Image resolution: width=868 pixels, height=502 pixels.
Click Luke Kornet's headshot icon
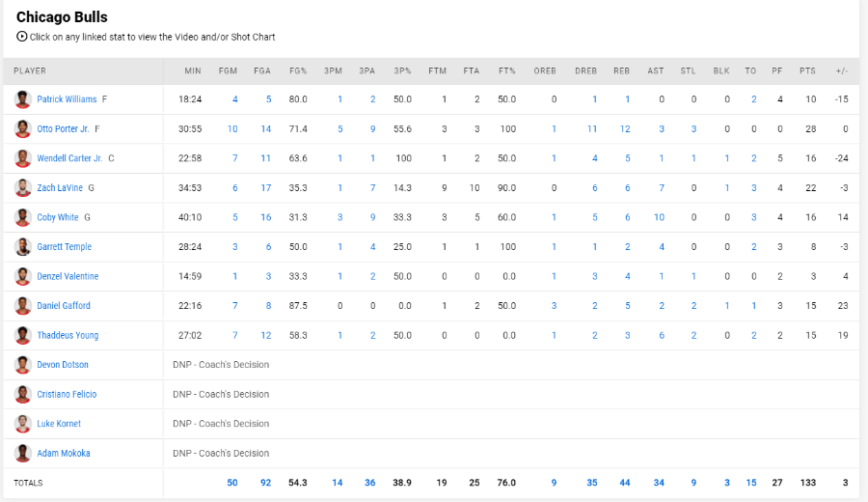(23, 423)
